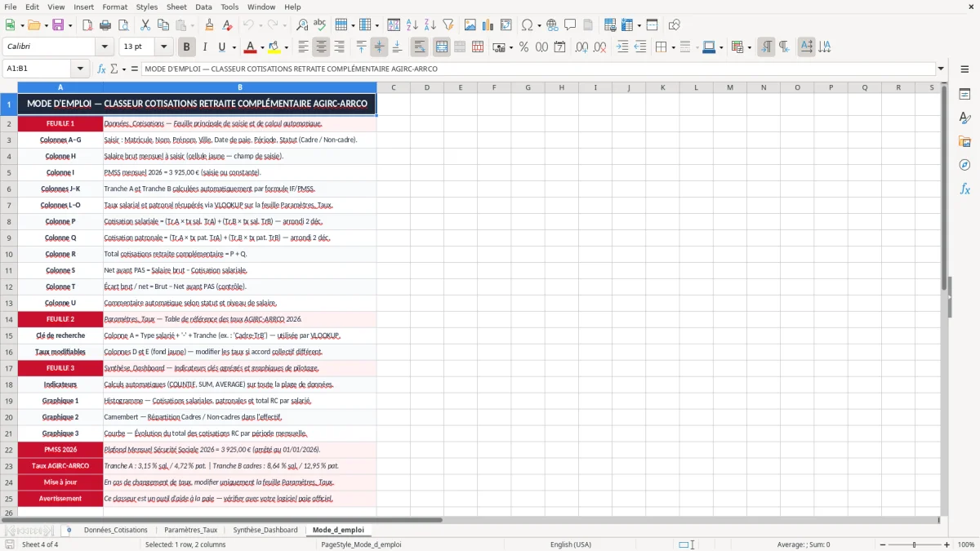
Task: Open the Styles menu
Action: [147, 7]
